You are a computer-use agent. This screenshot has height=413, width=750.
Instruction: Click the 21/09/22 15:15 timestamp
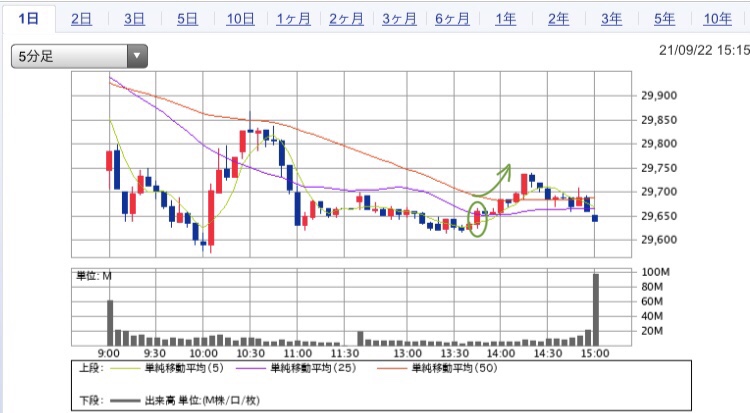(x=704, y=50)
